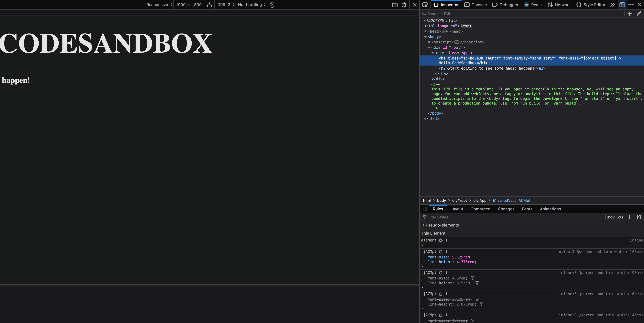Screen dimensions: 644x323
Task: Open responsive design mode settings gear
Action: (x=404, y=5)
